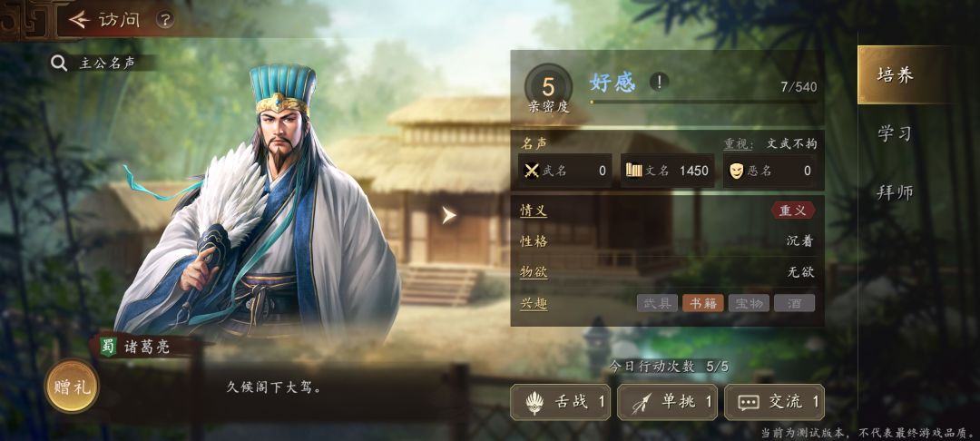Tap the magnifier icon beside 主公名声
Viewport: 980px width, 441px height.
(x=59, y=64)
